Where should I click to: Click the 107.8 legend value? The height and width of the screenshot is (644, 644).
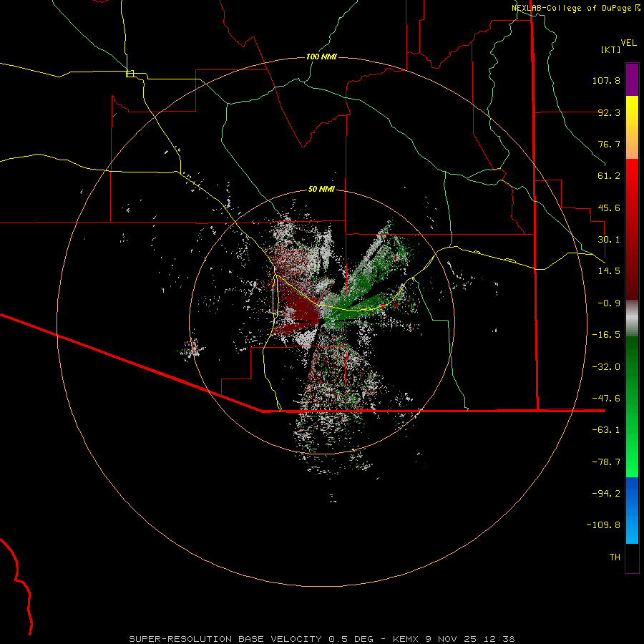pyautogui.click(x=606, y=80)
